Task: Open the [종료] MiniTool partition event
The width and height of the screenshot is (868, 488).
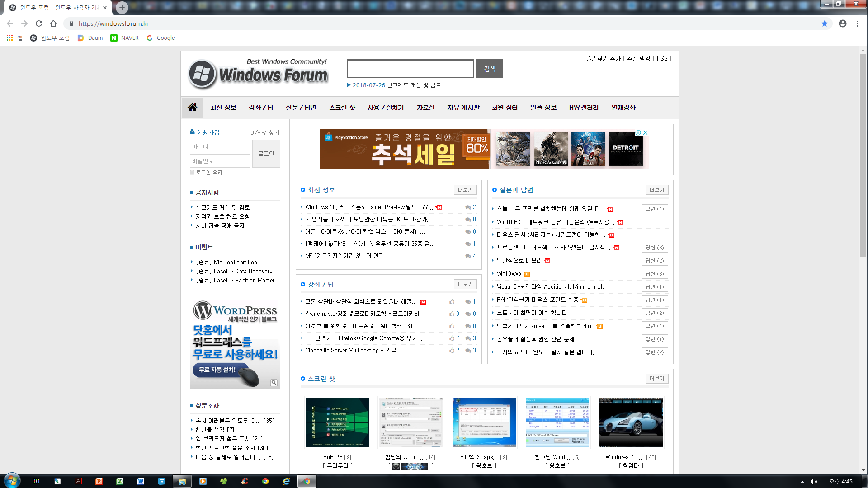Action: 226,262
